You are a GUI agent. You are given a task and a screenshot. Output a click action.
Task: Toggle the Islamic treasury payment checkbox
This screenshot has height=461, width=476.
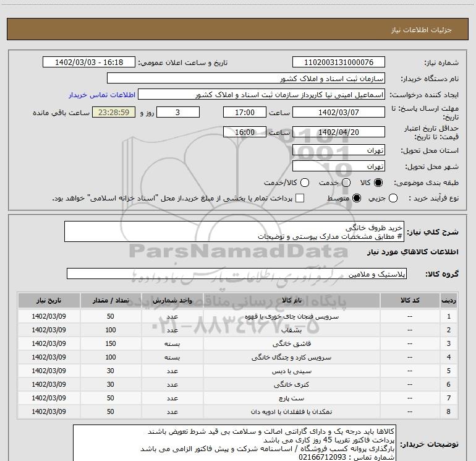point(300,198)
